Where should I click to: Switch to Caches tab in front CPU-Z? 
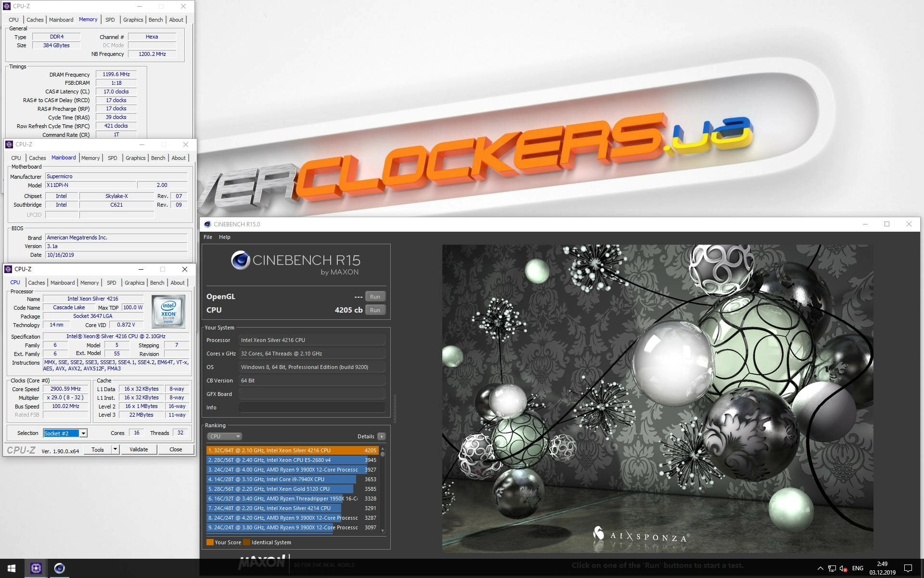point(37,283)
